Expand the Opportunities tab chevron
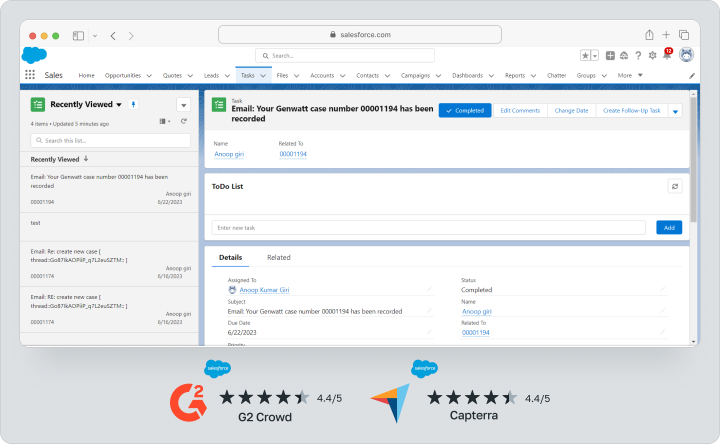 click(149, 76)
